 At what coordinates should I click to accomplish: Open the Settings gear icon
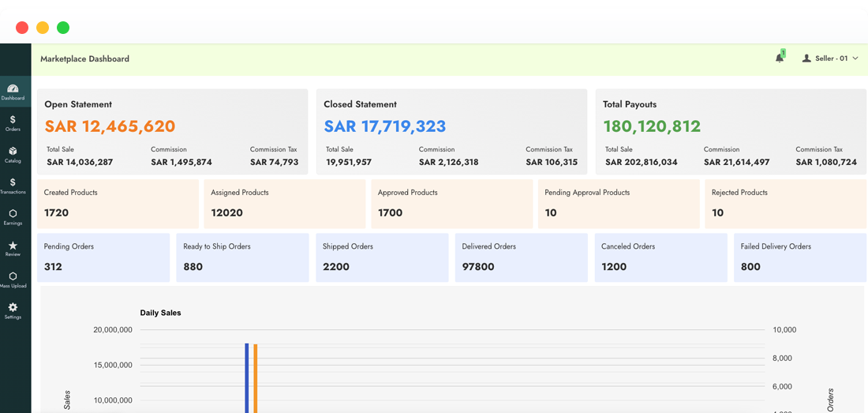pos(13,307)
